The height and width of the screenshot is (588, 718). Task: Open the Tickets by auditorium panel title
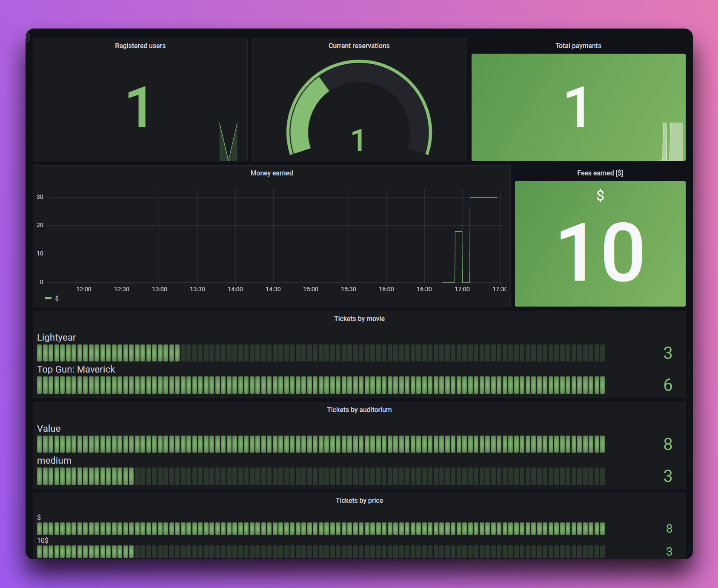click(359, 410)
